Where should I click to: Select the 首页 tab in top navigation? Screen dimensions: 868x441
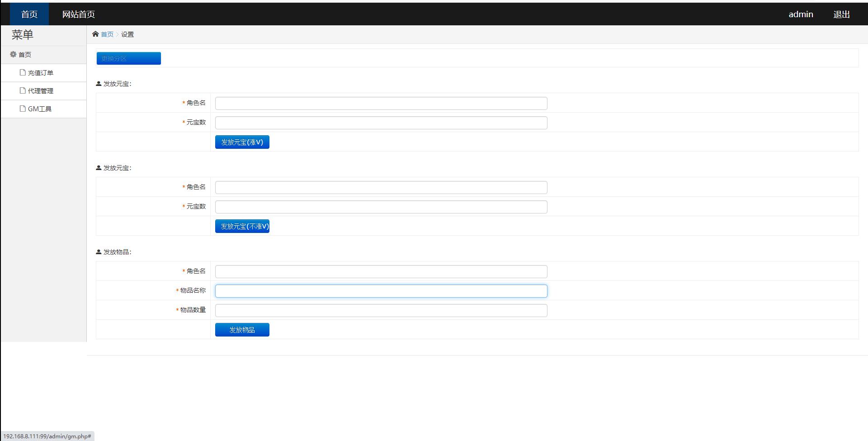pyautogui.click(x=29, y=14)
